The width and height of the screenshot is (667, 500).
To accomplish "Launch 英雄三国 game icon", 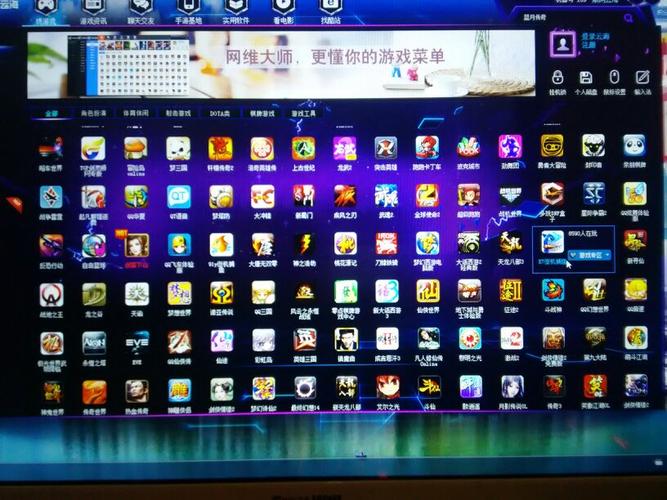I will (x=305, y=340).
